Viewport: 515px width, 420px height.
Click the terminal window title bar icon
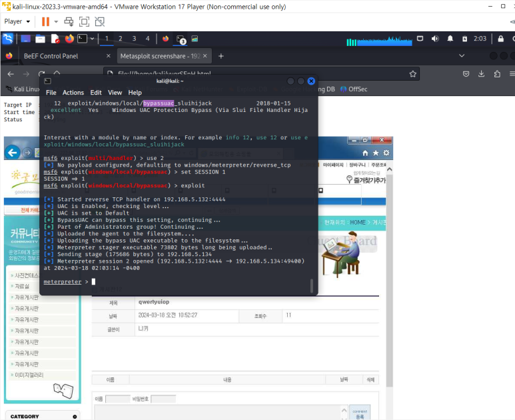[x=47, y=81]
